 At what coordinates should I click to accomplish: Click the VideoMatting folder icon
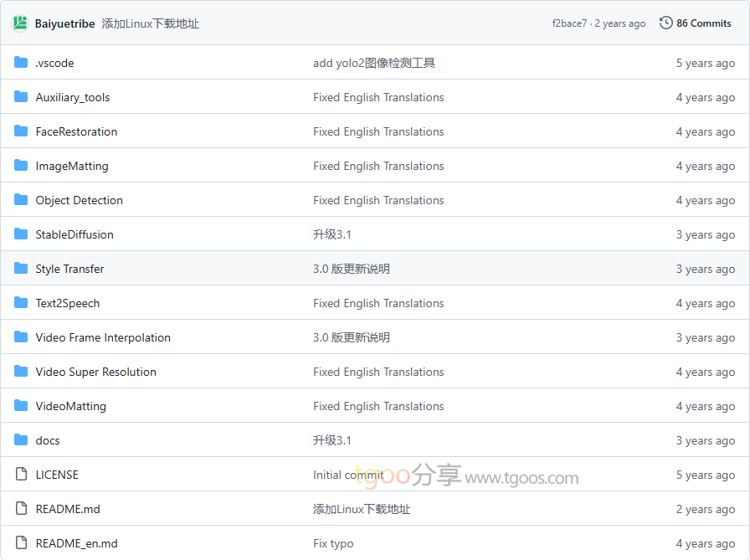pos(21,406)
